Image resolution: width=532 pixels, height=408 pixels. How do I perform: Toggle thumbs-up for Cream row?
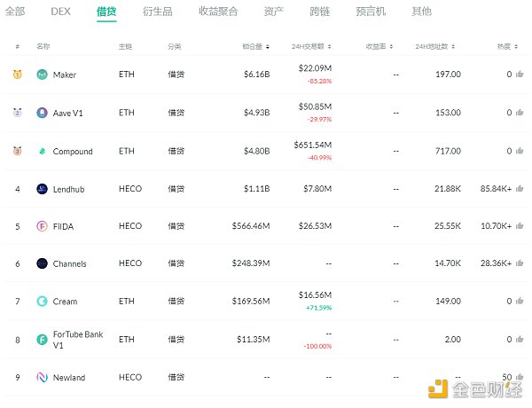tap(520, 302)
